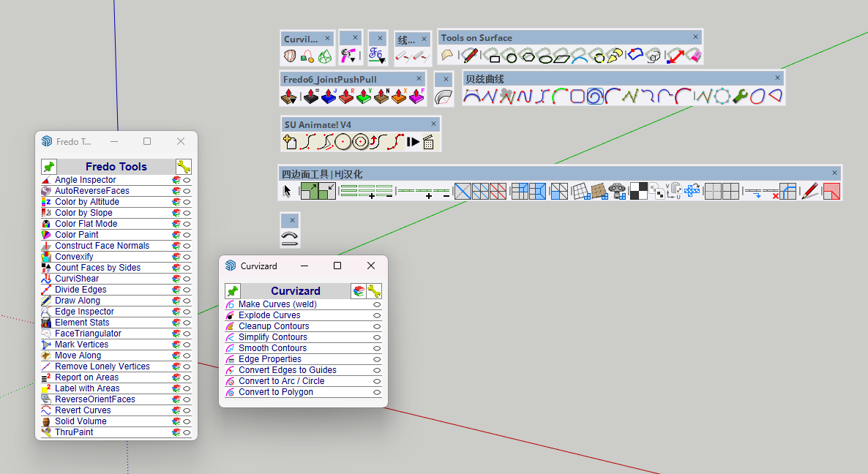Screen dimensions: 868x474
Task: Open the F6 dropdown toolbar button
Action: [376, 56]
